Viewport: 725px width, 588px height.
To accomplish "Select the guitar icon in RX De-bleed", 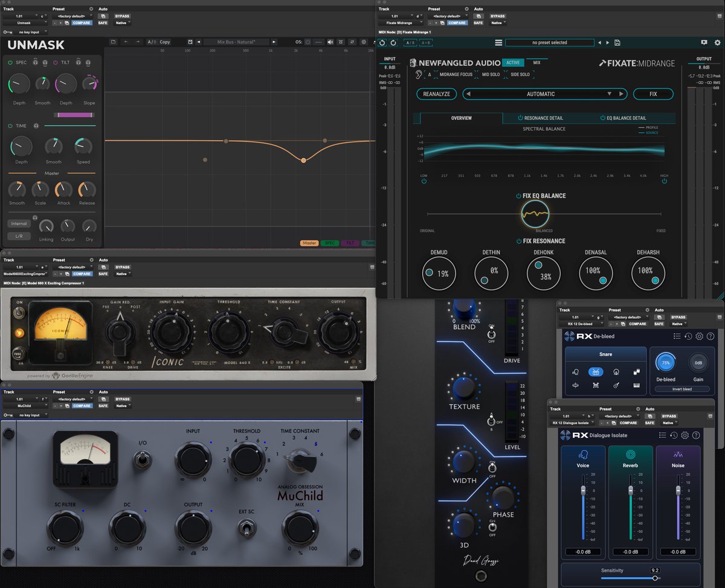I will [616, 385].
